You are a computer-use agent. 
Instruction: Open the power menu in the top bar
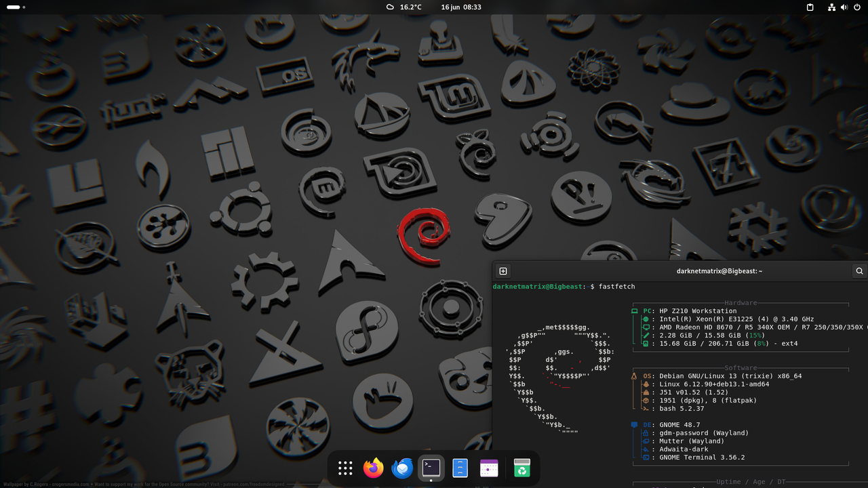pyautogui.click(x=856, y=7)
